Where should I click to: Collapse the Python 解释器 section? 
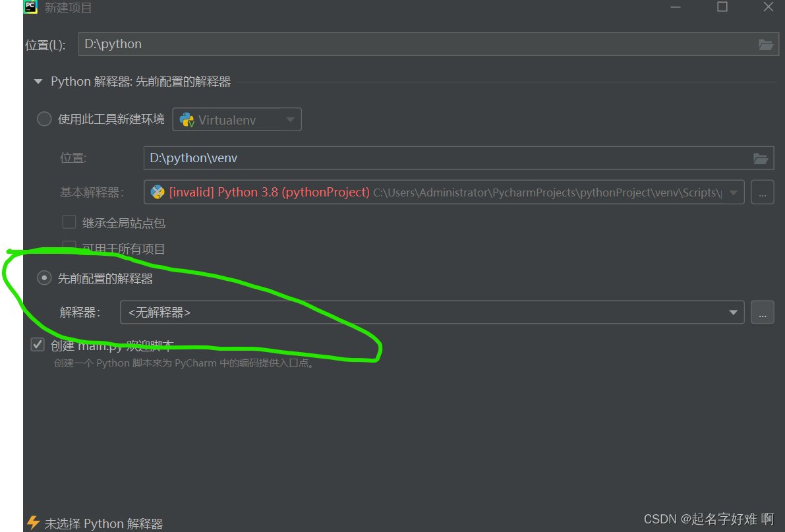pyautogui.click(x=38, y=81)
